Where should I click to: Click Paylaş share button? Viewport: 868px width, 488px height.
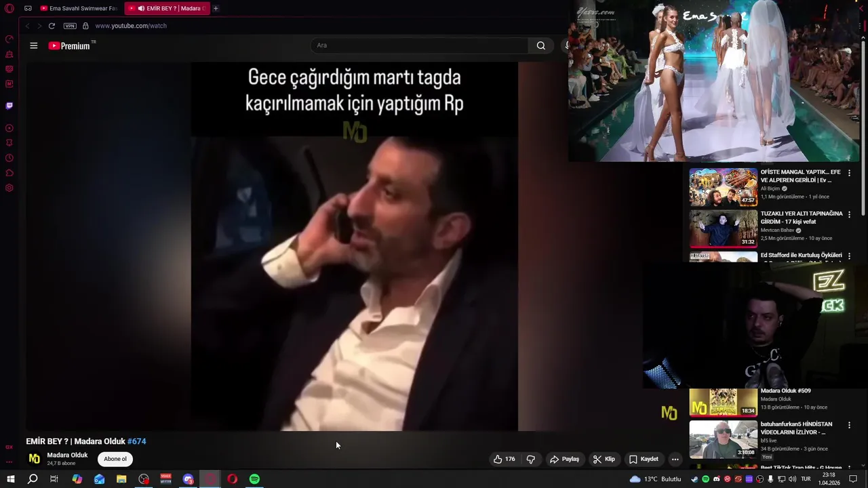564,459
